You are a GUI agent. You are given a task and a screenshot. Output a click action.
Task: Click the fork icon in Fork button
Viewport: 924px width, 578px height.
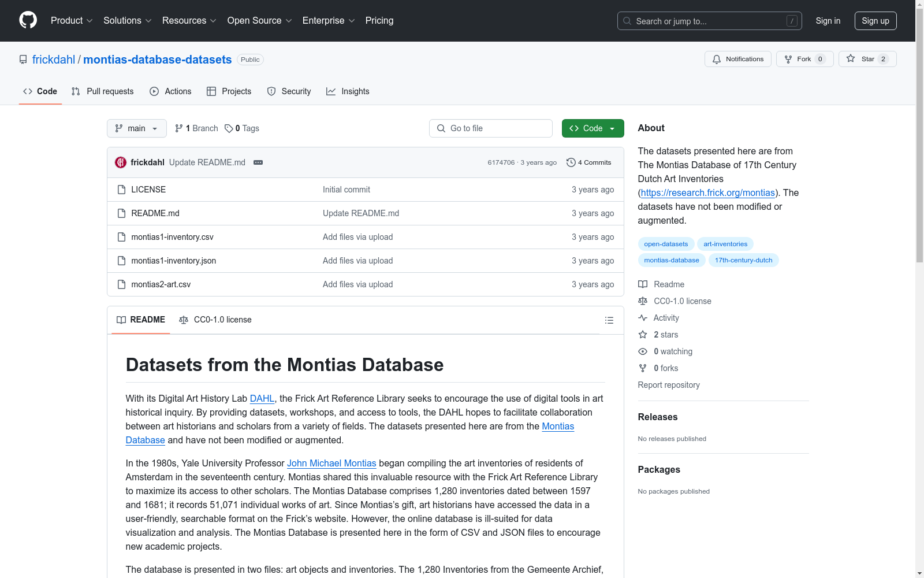[x=788, y=59]
